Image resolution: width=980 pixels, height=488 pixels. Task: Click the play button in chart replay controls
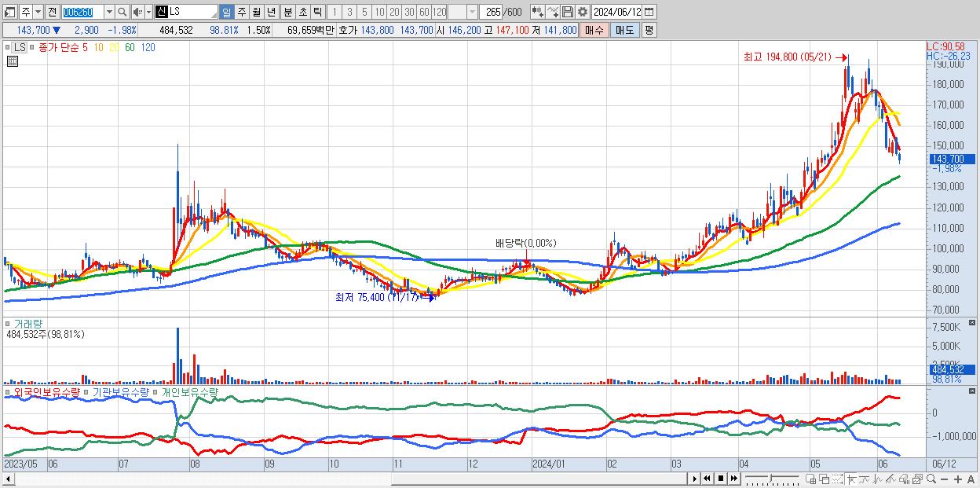click(x=695, y=479)
